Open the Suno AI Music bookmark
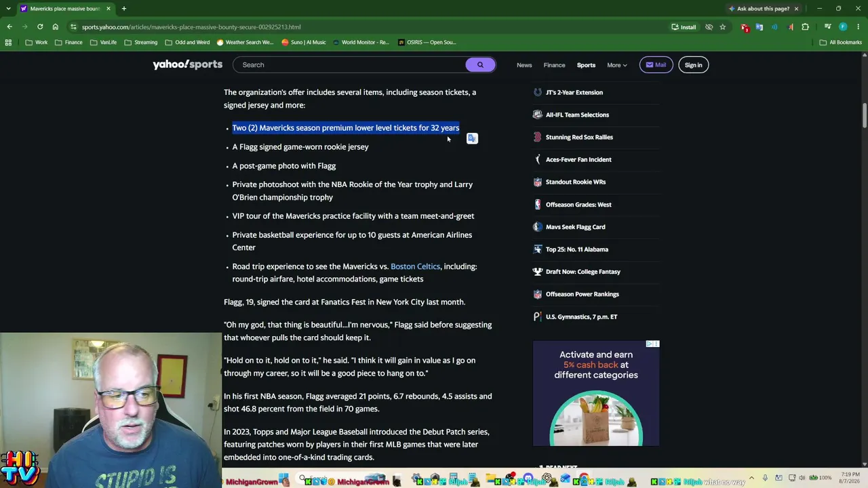This screenshot has width=868, height=488. [x=304, y=42]
